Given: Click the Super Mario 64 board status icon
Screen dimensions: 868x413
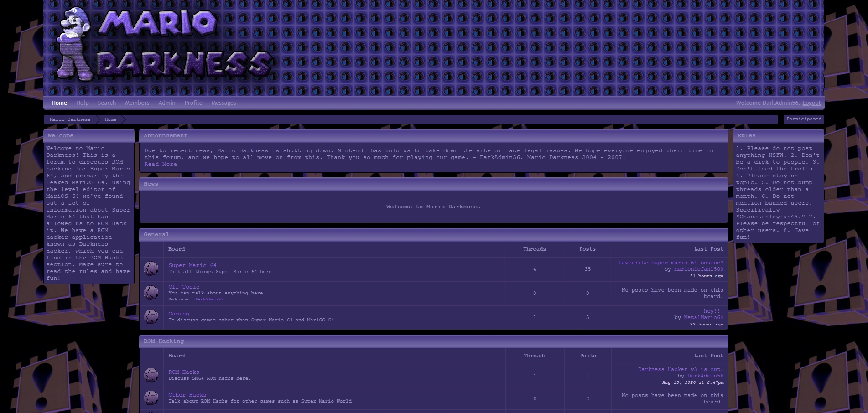Looking at the screenshot, I should [151, 268].
